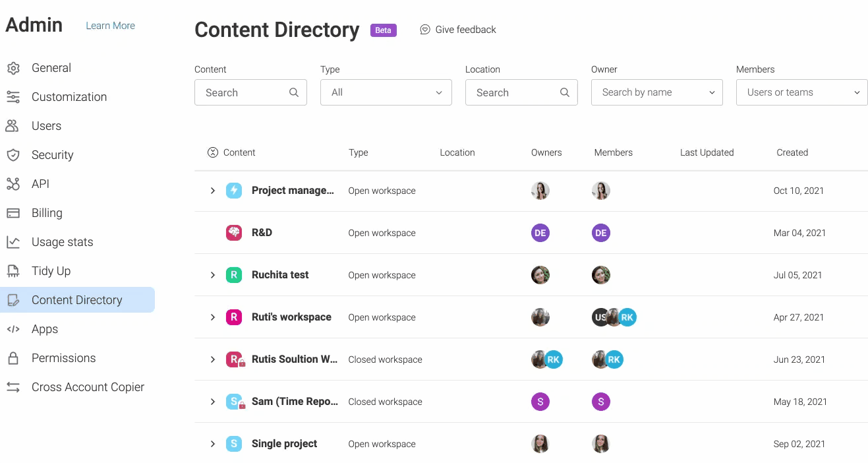Click the Apps code brackets icon
868x463 pixels.
tap(13, 329)
